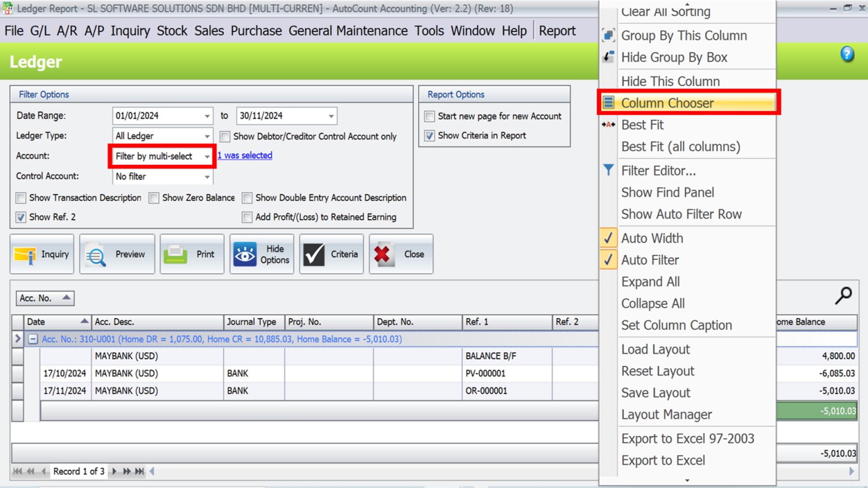Select Column Chooser from context menu
This screenshot has width=868, height=488.
(688, 103)
